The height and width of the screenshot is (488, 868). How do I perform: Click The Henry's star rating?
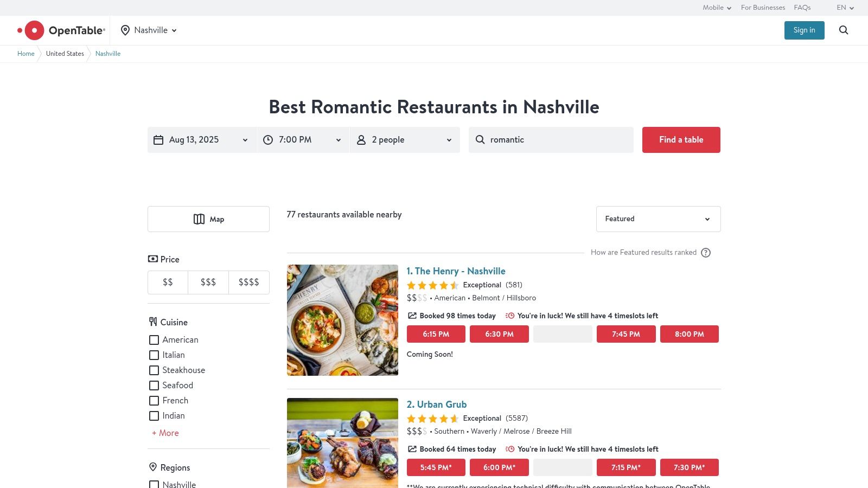[x=433, y=285]
